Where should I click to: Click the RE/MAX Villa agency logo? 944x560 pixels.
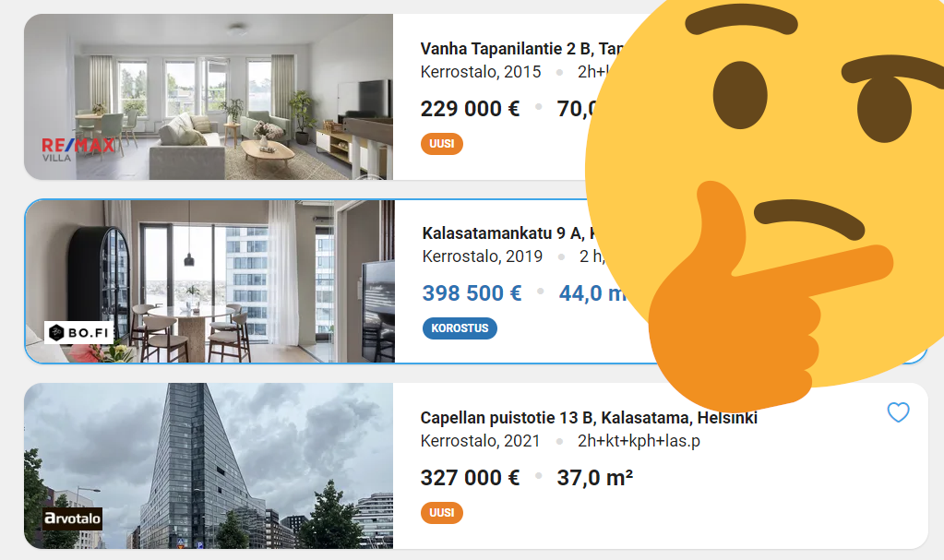78,149
